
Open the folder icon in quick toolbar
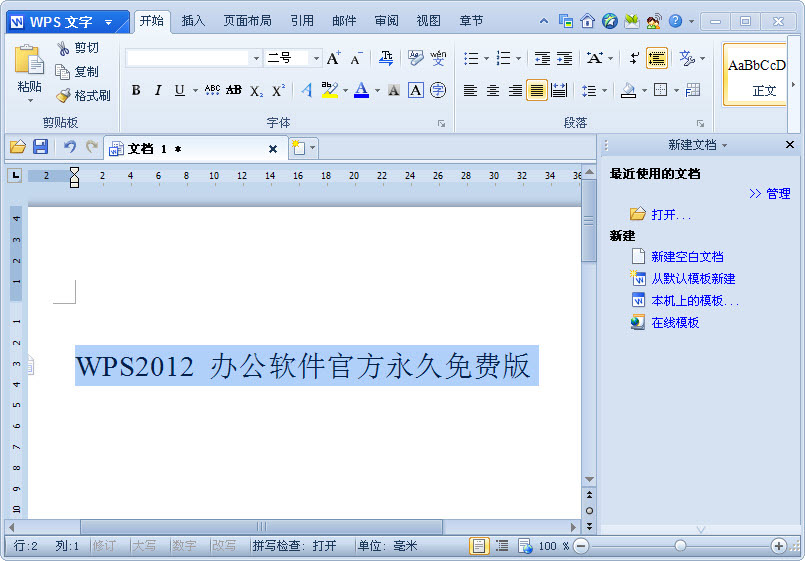(17, 147)
